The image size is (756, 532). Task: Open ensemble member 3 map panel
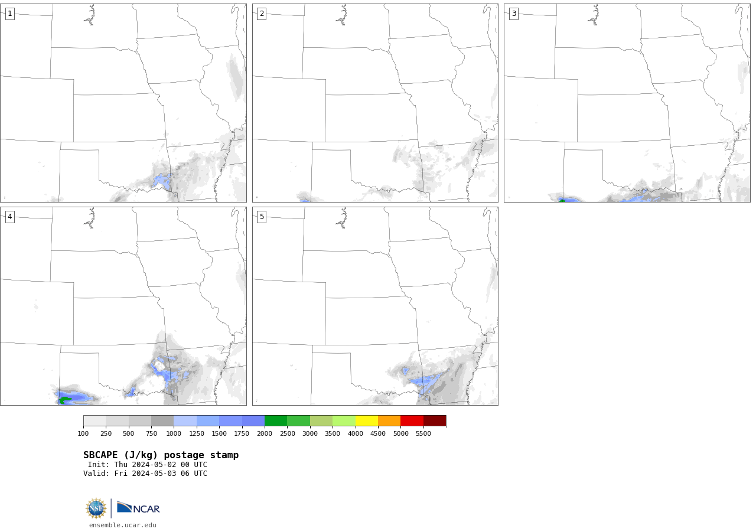(x=627, y=103)
